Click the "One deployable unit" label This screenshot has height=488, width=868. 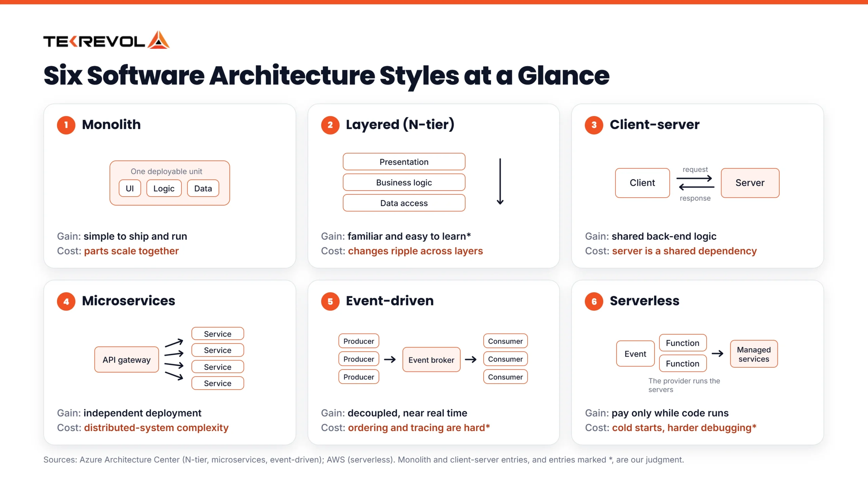click(166, 171)
